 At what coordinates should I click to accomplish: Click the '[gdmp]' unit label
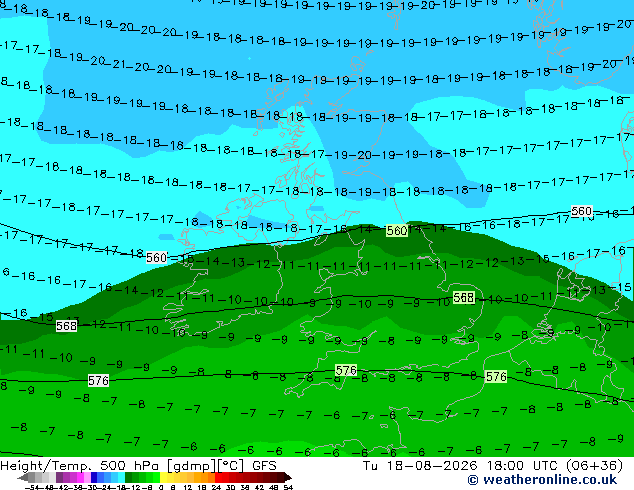(x=191, y=466)
